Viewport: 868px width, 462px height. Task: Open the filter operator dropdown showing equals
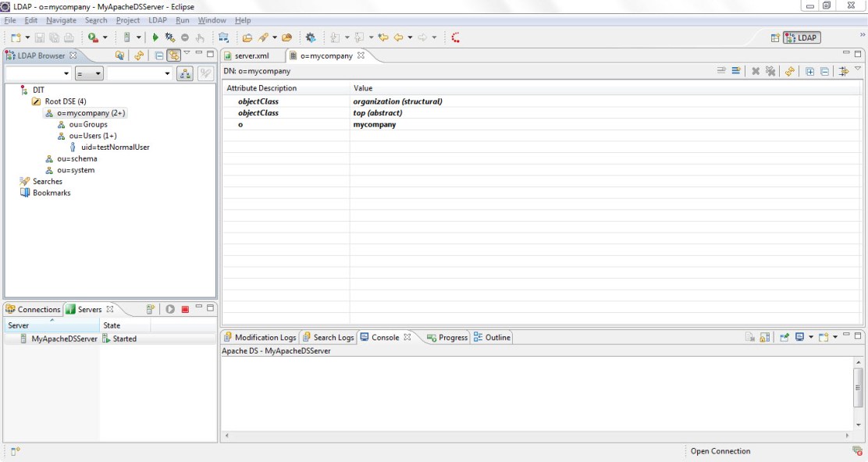(89, 73)
